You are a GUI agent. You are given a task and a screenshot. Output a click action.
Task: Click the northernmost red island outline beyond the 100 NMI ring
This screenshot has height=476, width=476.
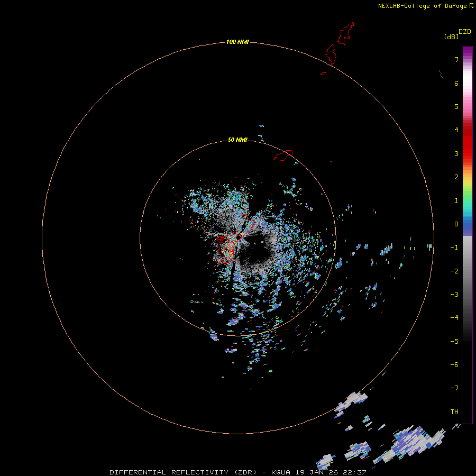coord(346,33)
